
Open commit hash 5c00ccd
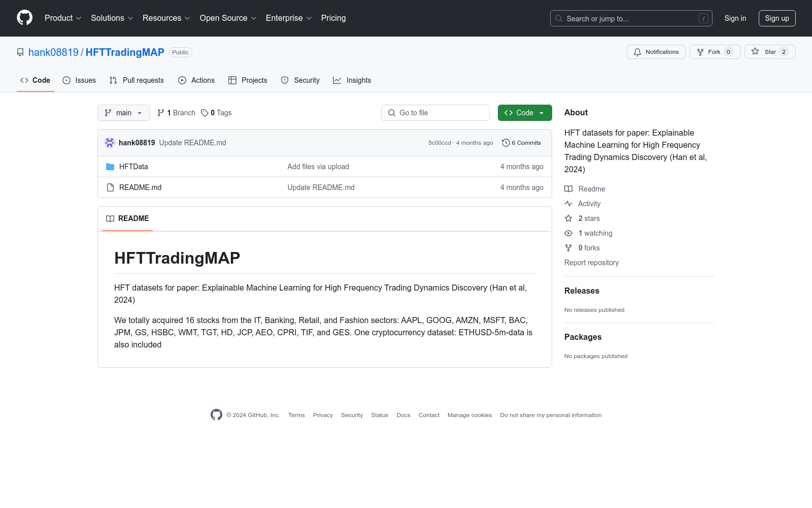coord(439,143)
